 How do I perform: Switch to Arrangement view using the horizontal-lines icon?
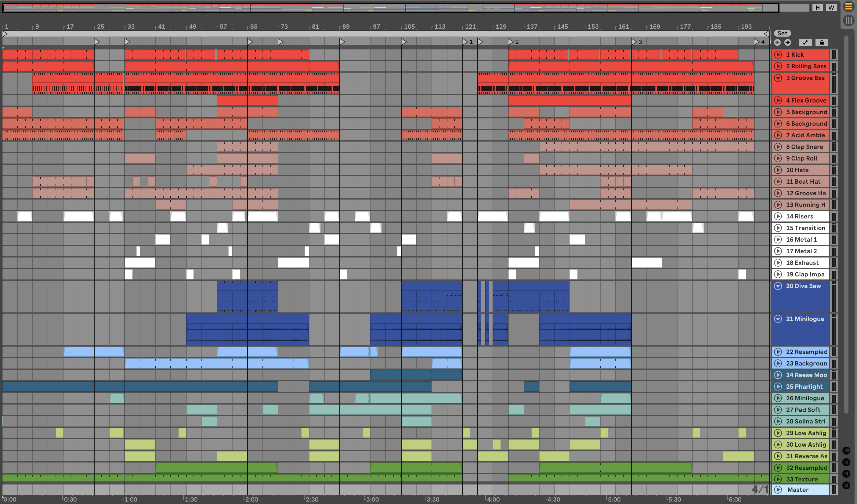coord(849,7)
